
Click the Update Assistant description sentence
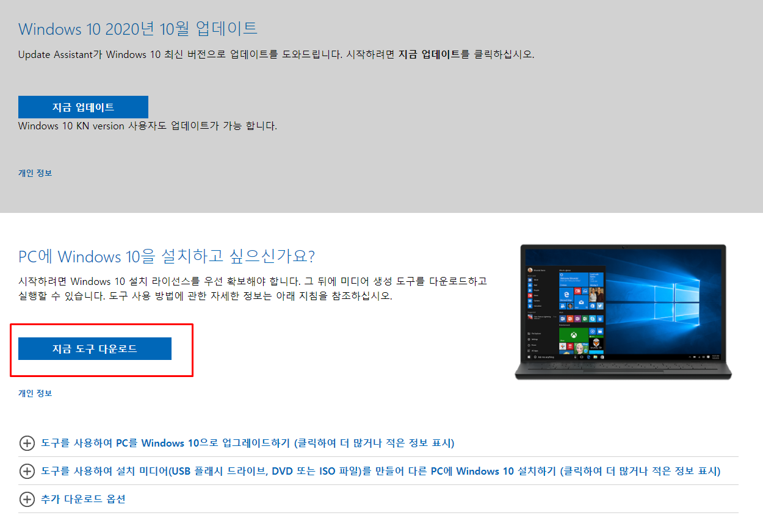click(276, 54)
